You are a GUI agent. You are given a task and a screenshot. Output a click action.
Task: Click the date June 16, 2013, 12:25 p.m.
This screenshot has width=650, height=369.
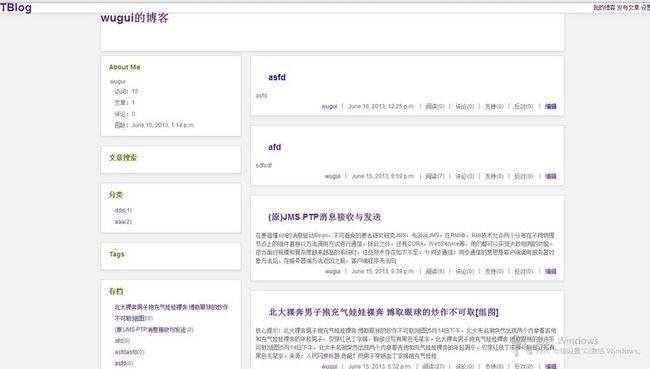[x=381, y=107]
